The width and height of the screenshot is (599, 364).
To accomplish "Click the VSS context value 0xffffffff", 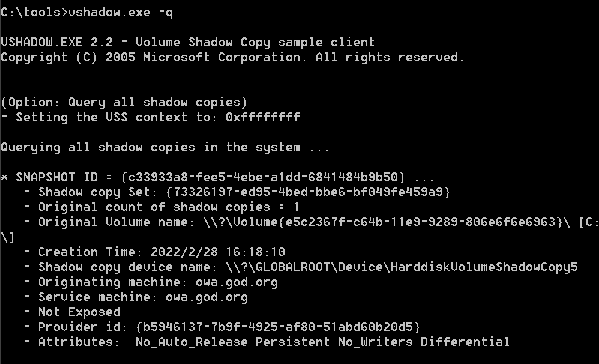I will (263, 117).
